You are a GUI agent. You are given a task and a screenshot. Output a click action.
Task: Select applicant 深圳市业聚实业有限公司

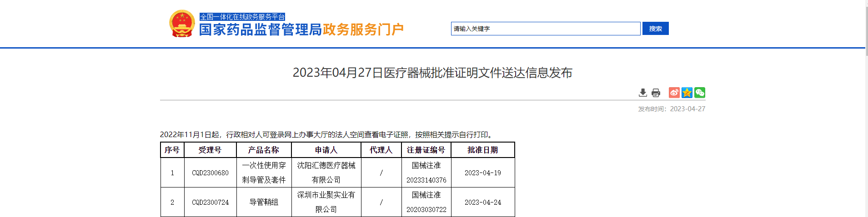pos(326,202)
